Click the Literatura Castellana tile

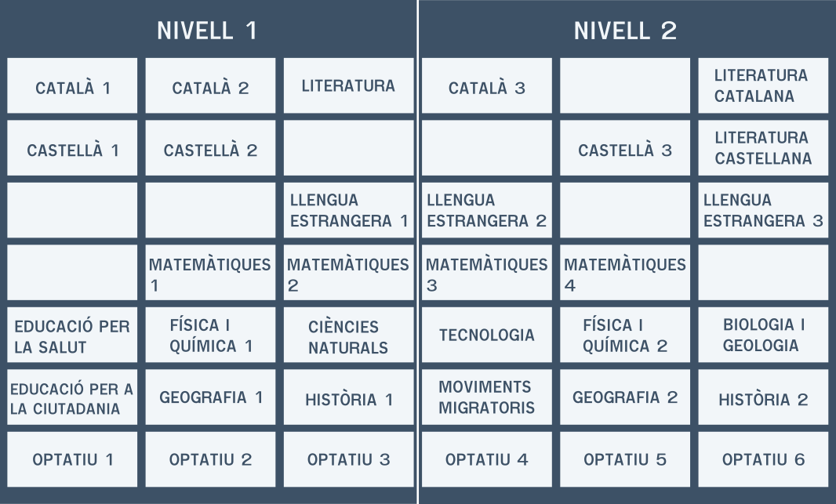click(763, 148)
